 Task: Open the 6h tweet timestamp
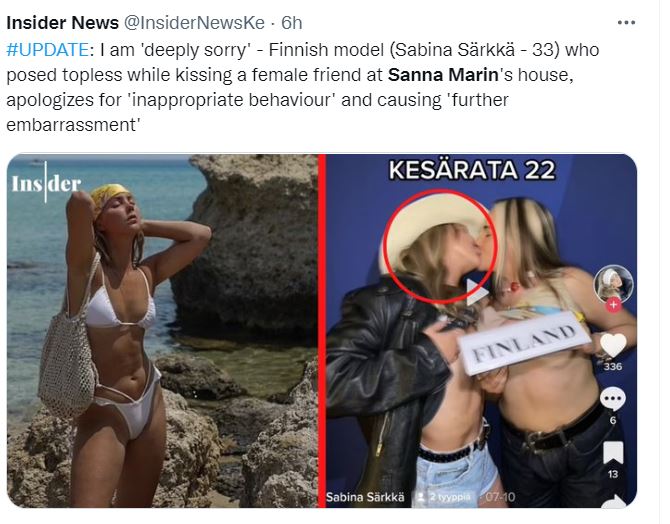[291, 23]
